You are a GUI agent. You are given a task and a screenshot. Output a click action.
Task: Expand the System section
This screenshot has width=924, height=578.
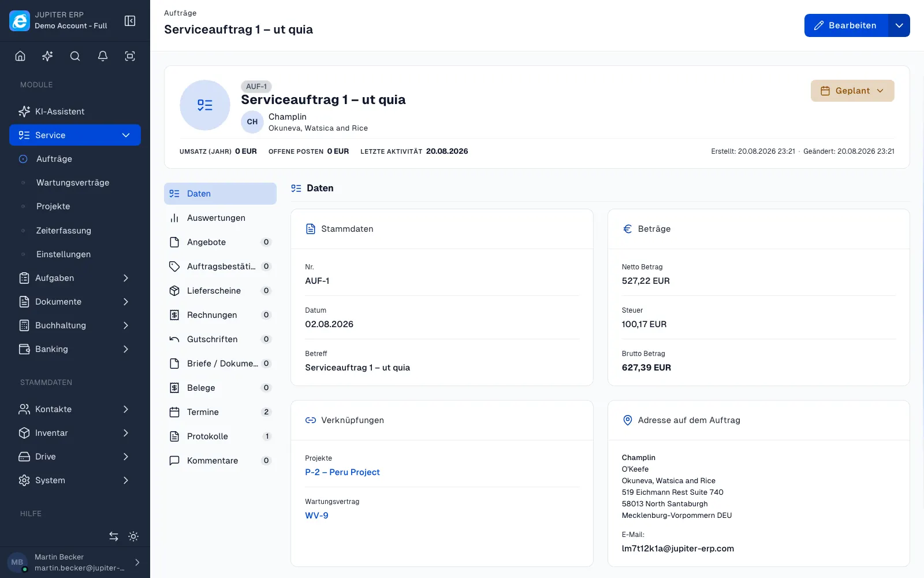[x=75, y=480]
